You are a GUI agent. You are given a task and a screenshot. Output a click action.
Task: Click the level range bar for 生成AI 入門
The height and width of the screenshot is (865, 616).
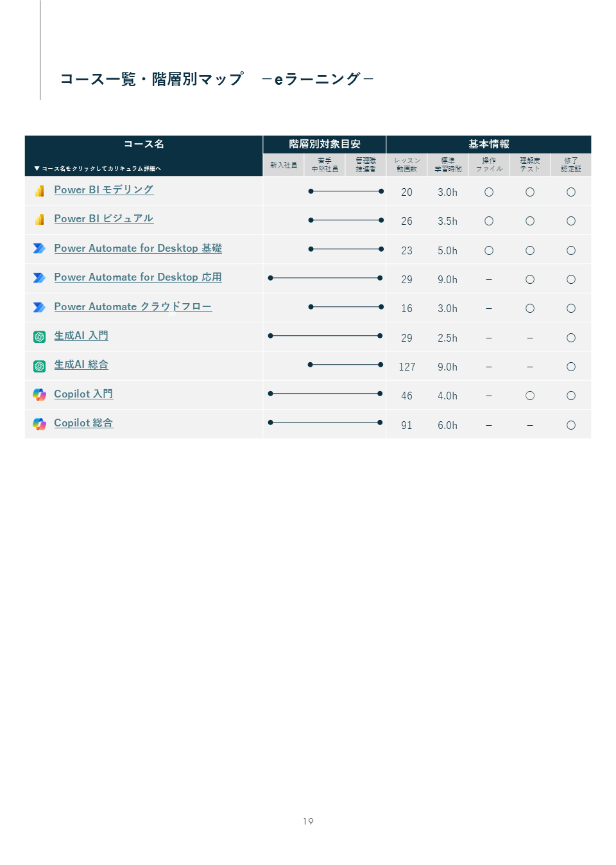pos(325,335)
